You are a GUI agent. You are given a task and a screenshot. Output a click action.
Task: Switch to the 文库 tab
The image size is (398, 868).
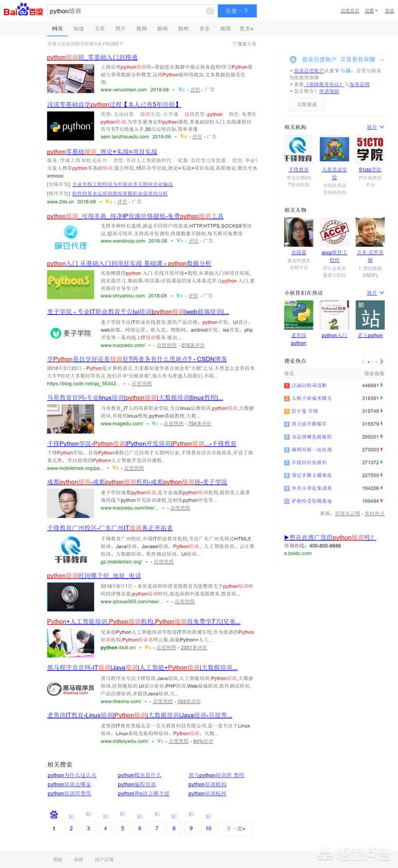[99, 29]
